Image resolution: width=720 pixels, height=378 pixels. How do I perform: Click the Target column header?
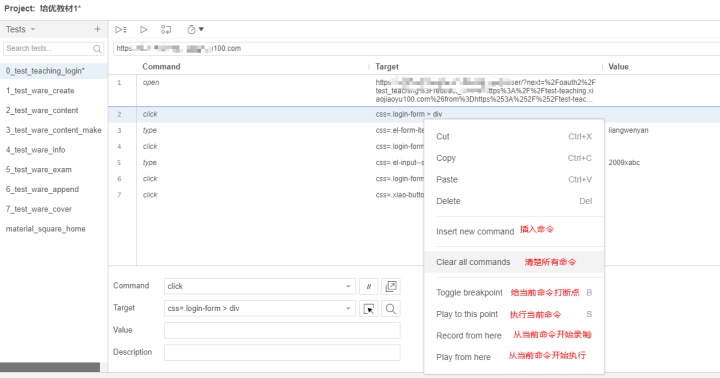(387, 67)
